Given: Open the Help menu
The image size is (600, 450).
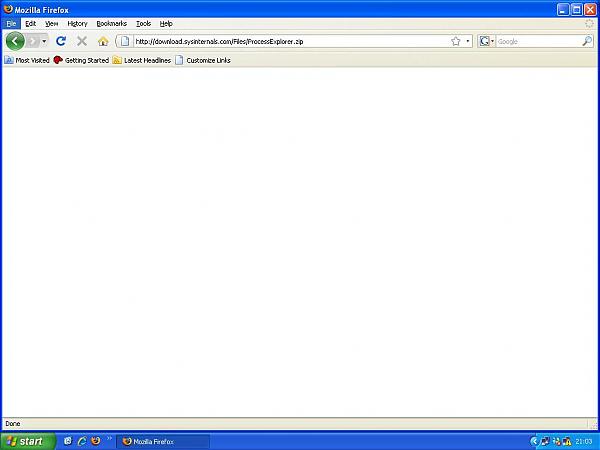Looking at the screenshot, I should tap(166, 24).
